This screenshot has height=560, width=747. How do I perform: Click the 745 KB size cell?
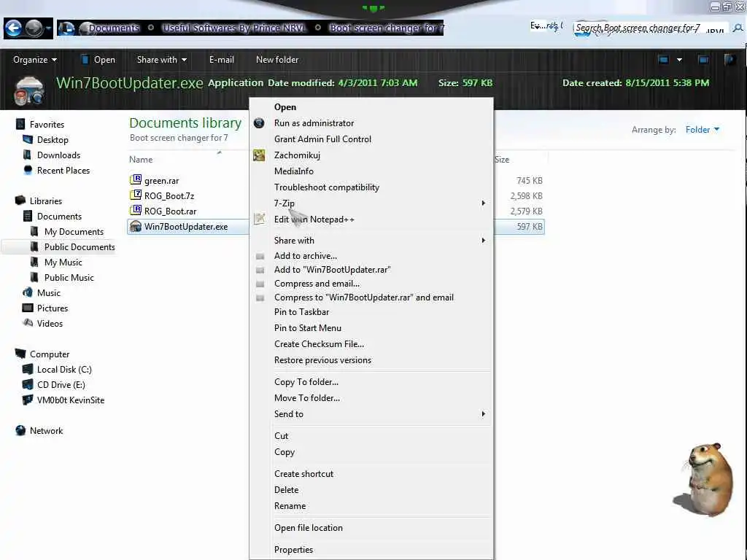[x=530, y=181]
